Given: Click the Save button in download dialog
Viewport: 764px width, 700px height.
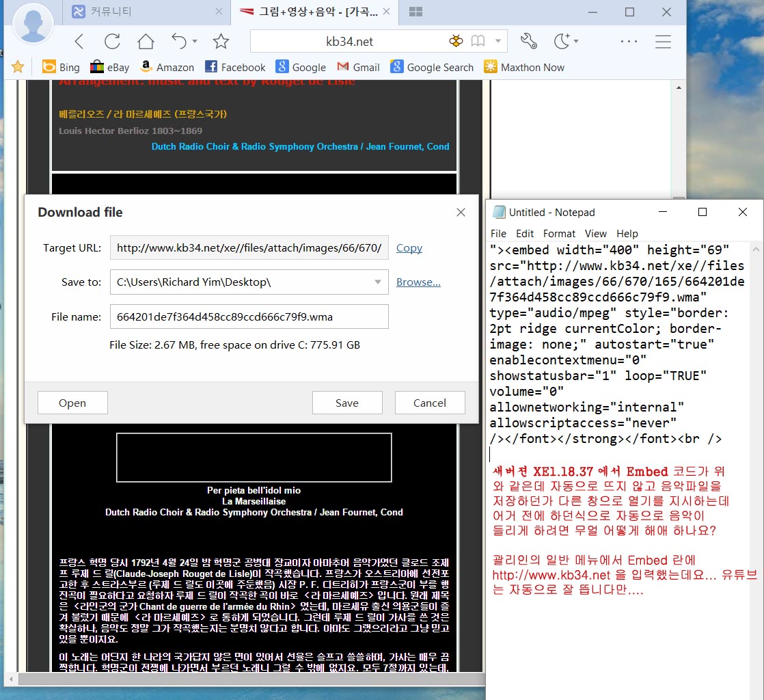Looking at the screenshot, I should click(346, 403).
